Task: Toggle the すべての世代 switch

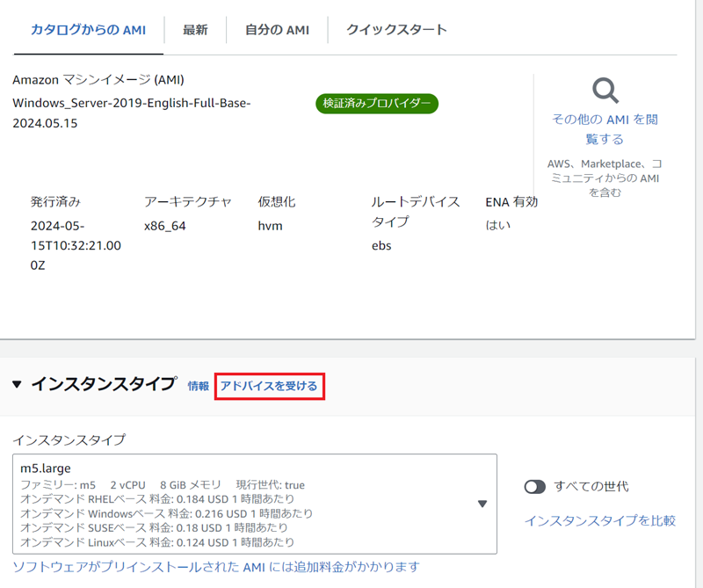Action: point(535,487)
